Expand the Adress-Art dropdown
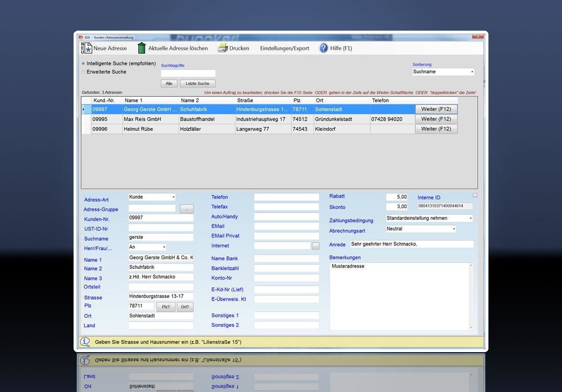This screenshot has width=562, height=392. pos(173,197)
